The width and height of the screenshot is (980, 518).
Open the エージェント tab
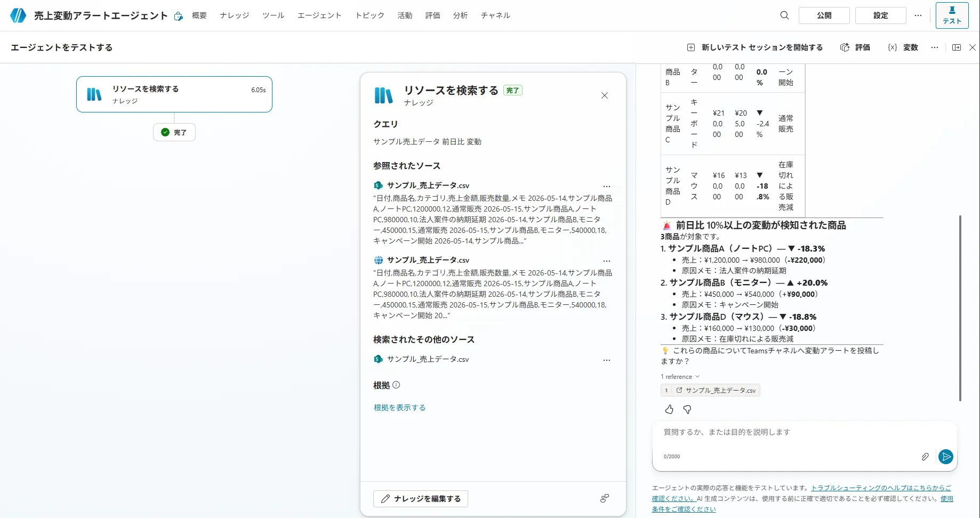coord(319,15)
